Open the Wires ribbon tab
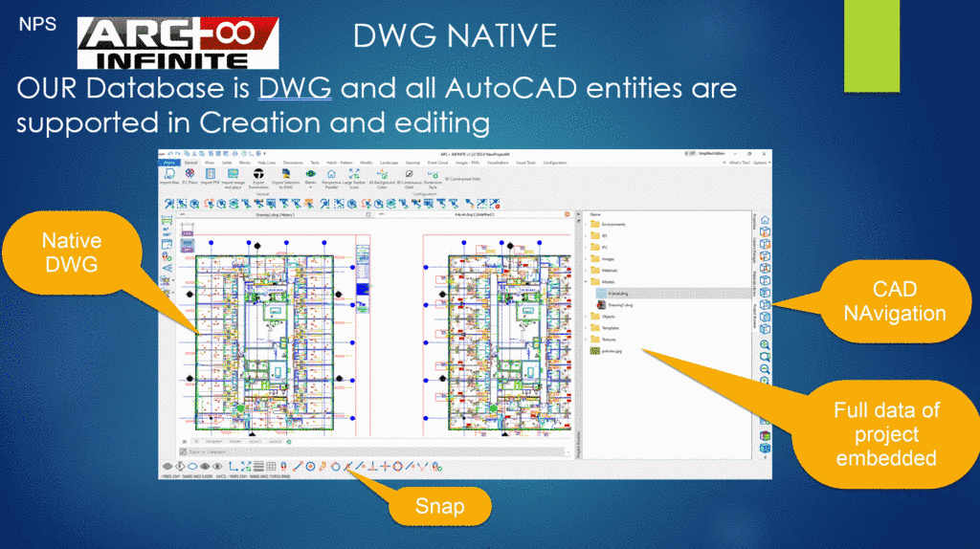980x549 pixels. point(210,163)
